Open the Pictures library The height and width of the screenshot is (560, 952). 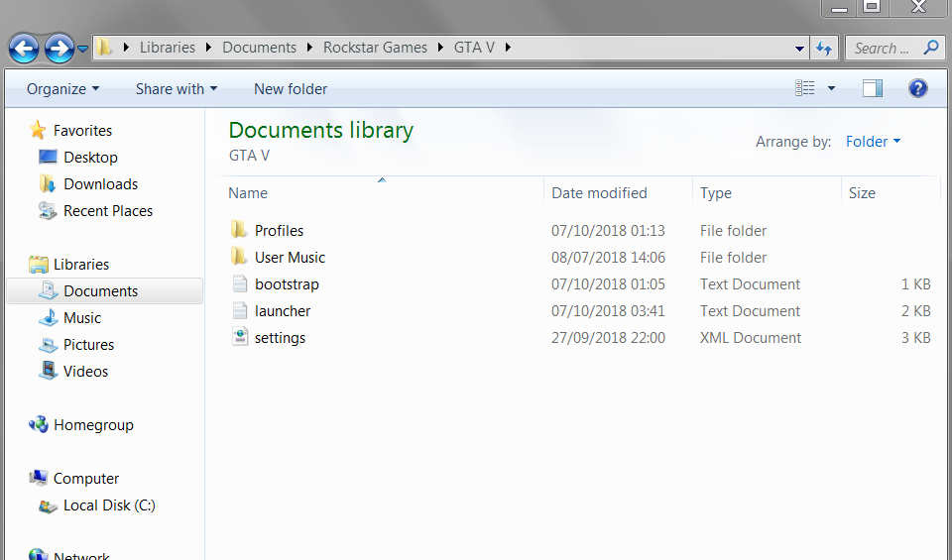(88, 345)
